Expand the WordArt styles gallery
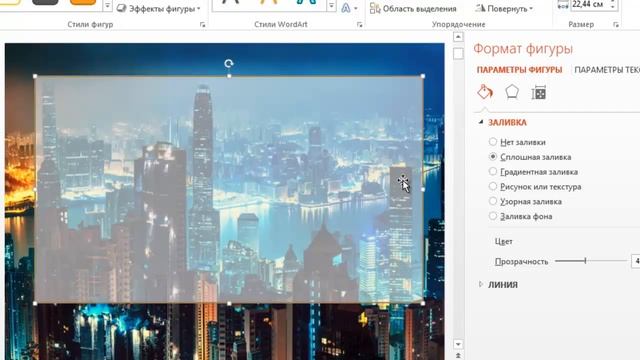Viewport: 640px width, 360px height. (x=332, y=6)
